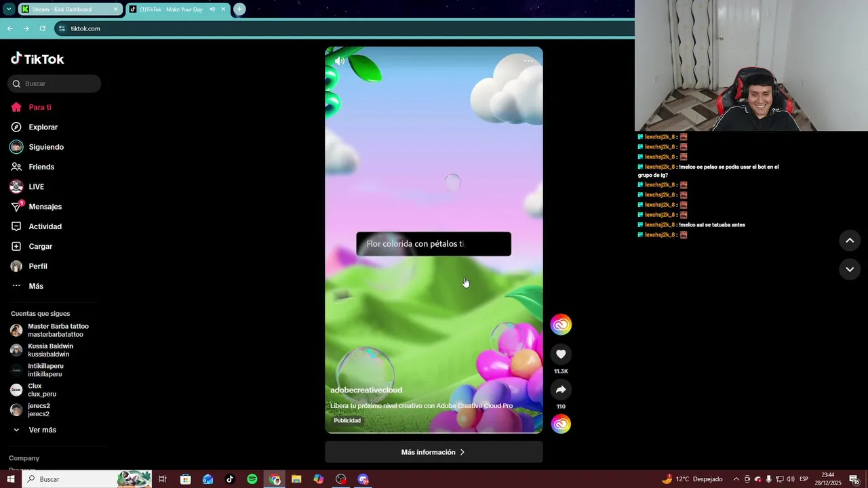Go to the Explorar section

pyautogui.click(x=34, y=127)
